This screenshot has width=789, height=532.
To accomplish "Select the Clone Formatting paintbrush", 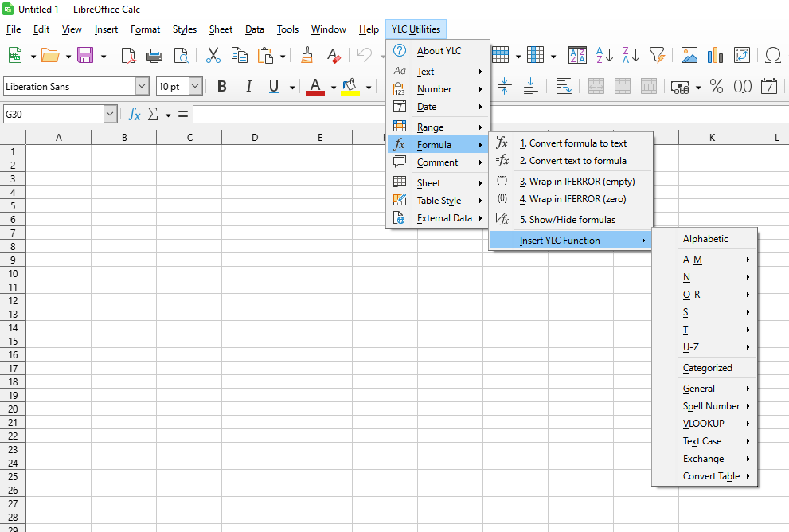I will point(307,55).
